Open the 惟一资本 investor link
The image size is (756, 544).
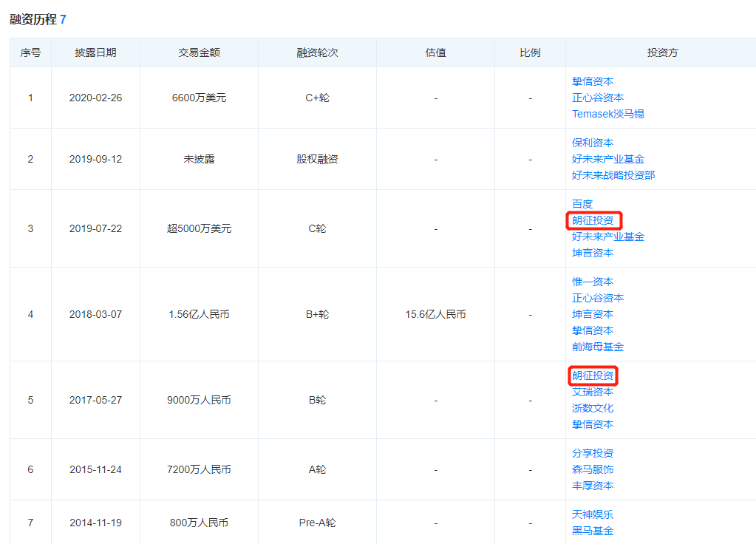[x=593, y=282]
